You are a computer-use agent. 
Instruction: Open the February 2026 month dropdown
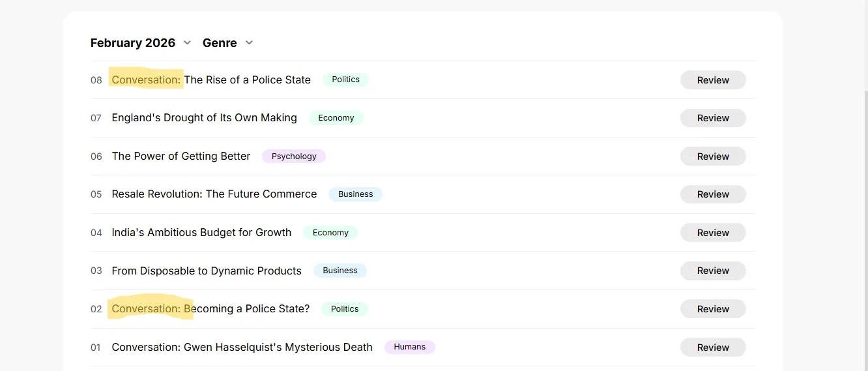[x=140, y=43]
